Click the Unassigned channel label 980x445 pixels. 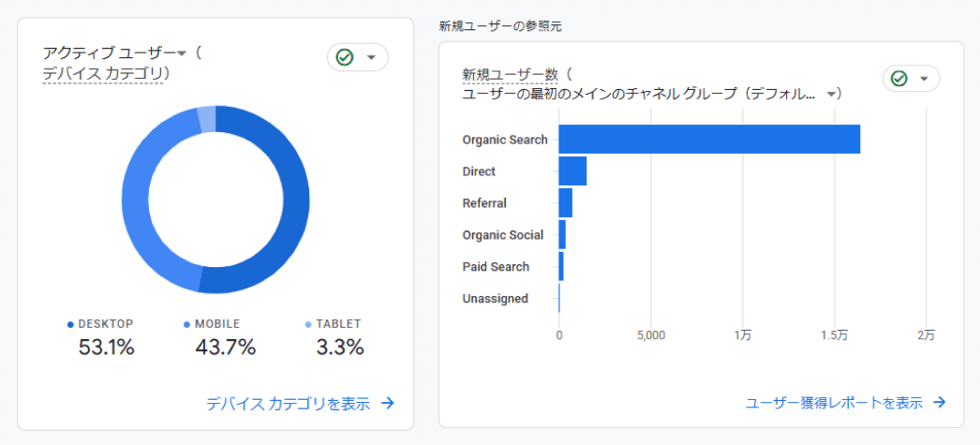click(x=495, y=298)
